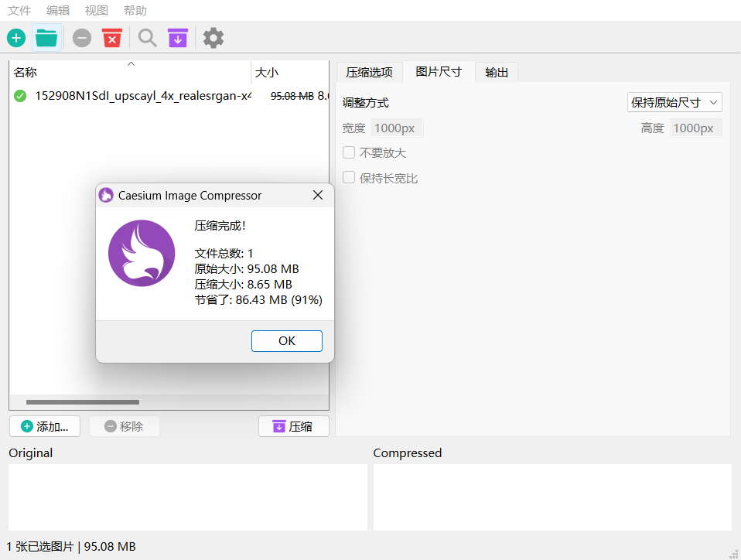Sort list by 名称 column header
Screen dimensions: 741x560
click(26, 73)
